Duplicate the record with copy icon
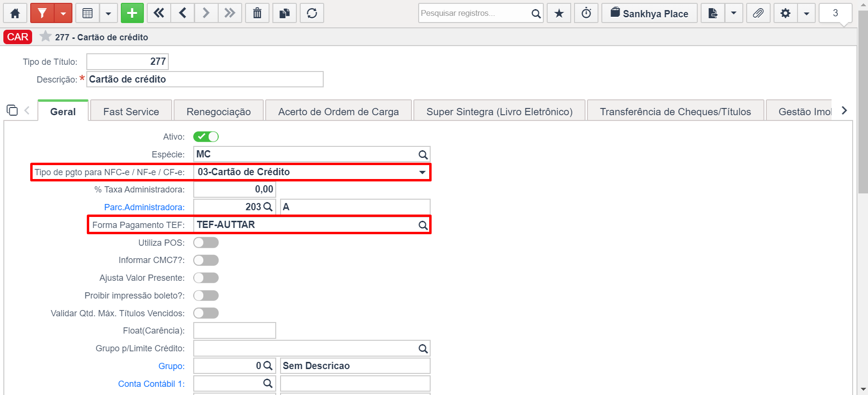The width and height of the screenshot is (868, 395). tap(284, 13)
